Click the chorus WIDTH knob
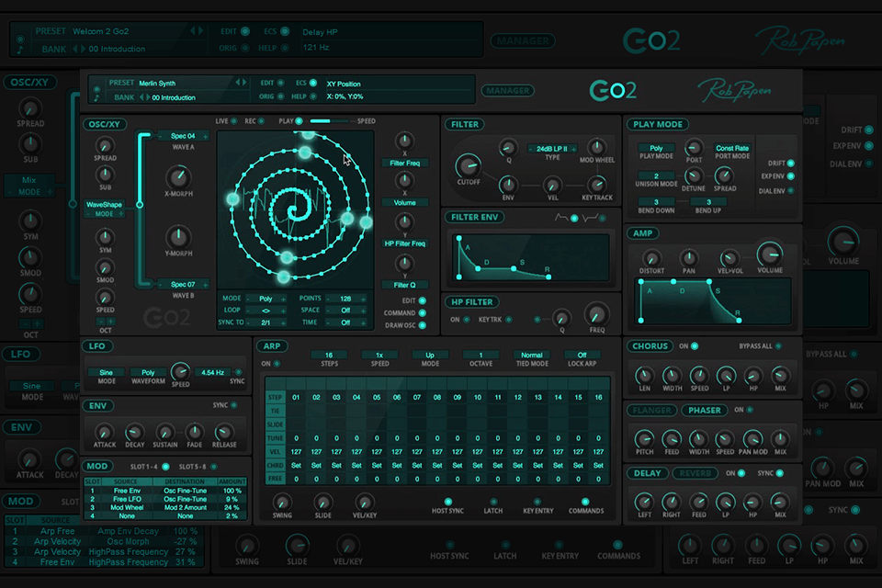This screenshot has height=588, width=882. [671, 377]
